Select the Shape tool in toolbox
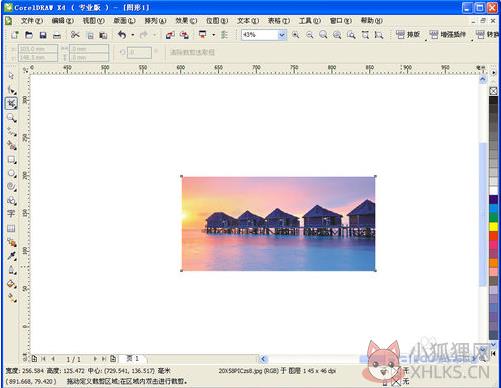Image resolution: width=501 pixels, height=388 pixels. coord(11,90)
